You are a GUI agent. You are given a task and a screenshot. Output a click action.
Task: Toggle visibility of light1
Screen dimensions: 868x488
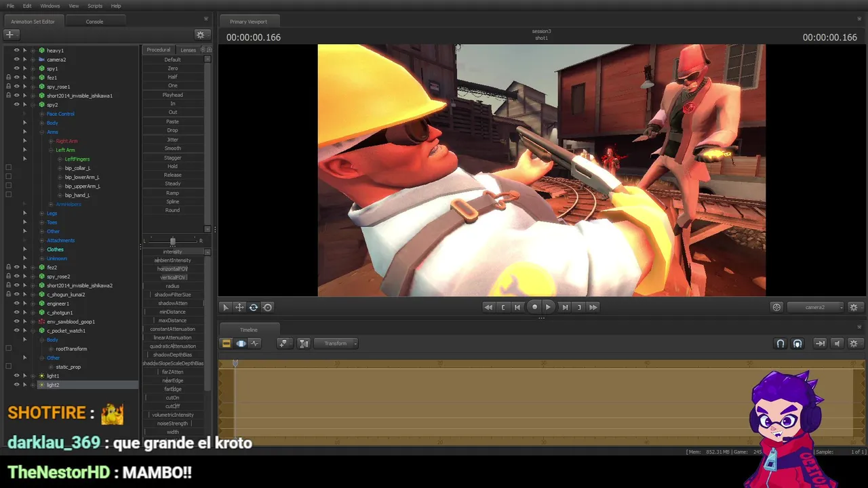(17, 375)
